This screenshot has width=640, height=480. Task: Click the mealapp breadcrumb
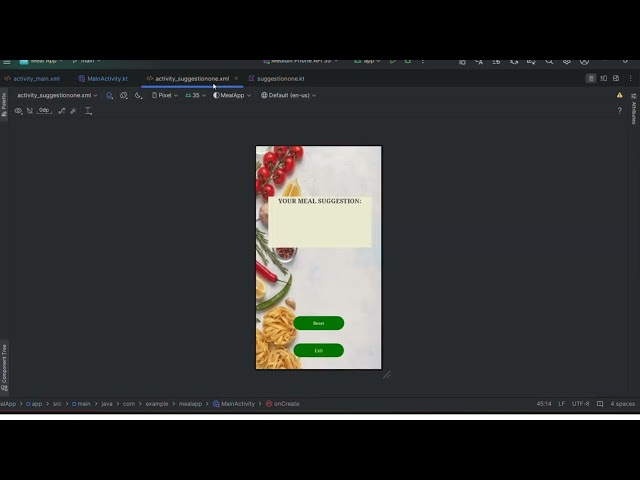(x=190, y=404)
